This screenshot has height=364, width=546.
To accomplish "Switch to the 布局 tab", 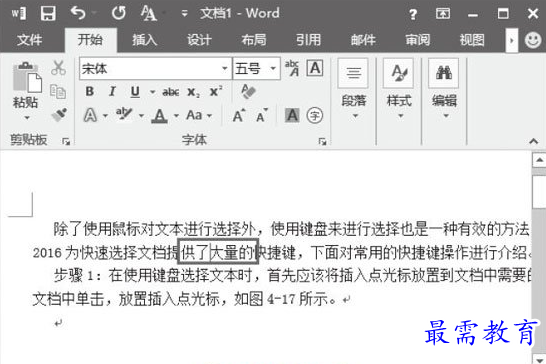I will point(254,40).
